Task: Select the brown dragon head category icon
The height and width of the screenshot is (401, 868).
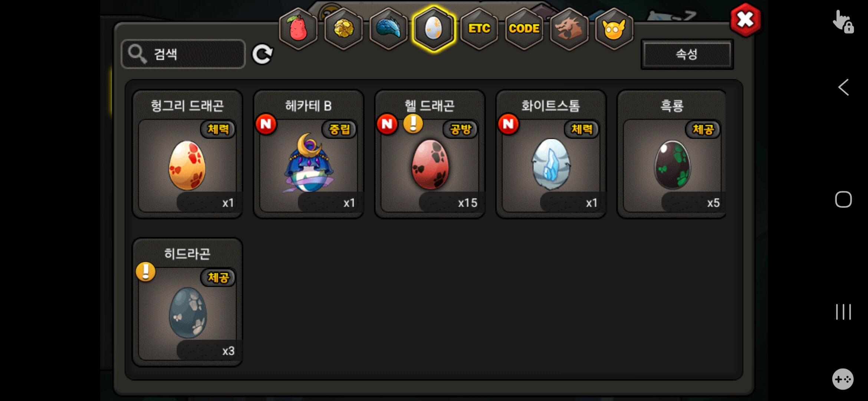Action: [x=569, y=29]
